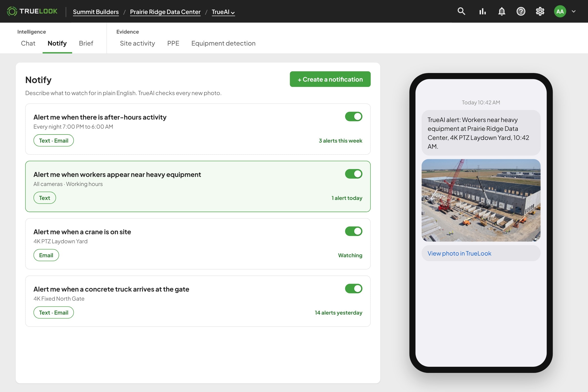Open the Equipment detection tab

[x=223, y=43]
